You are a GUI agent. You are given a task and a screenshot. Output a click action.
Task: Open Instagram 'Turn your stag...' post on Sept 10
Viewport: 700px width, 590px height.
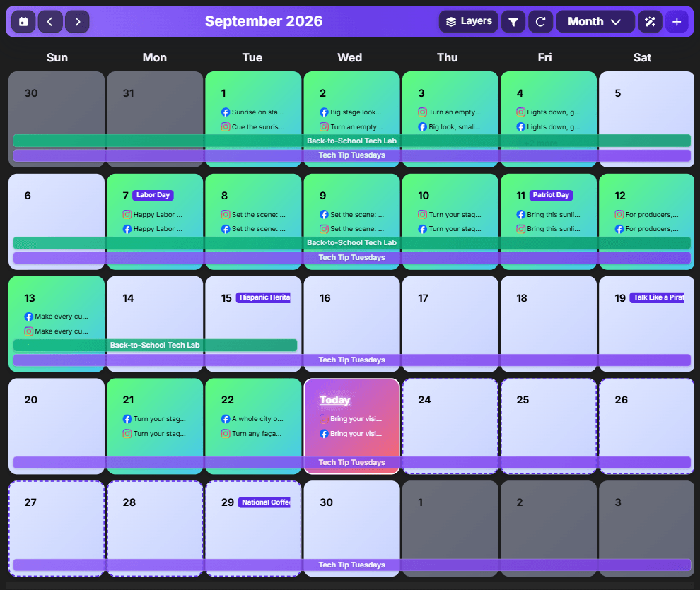click(450, 215)
